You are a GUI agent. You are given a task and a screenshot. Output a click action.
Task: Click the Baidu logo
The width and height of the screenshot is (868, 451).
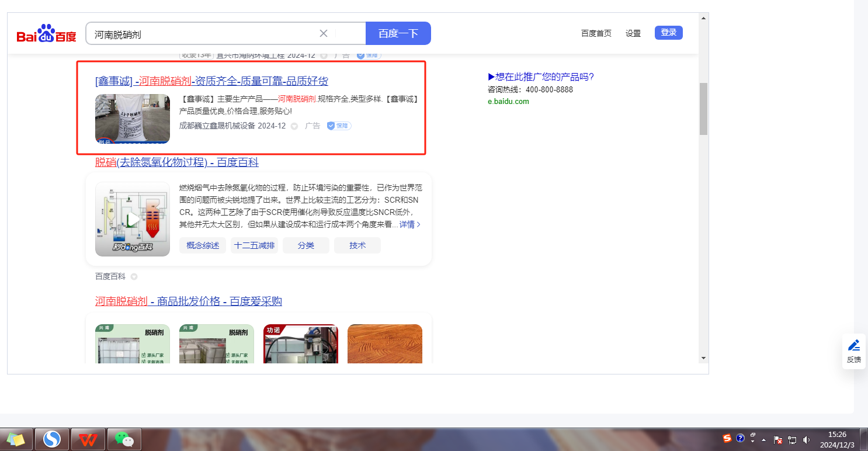(x=47, y=34)
